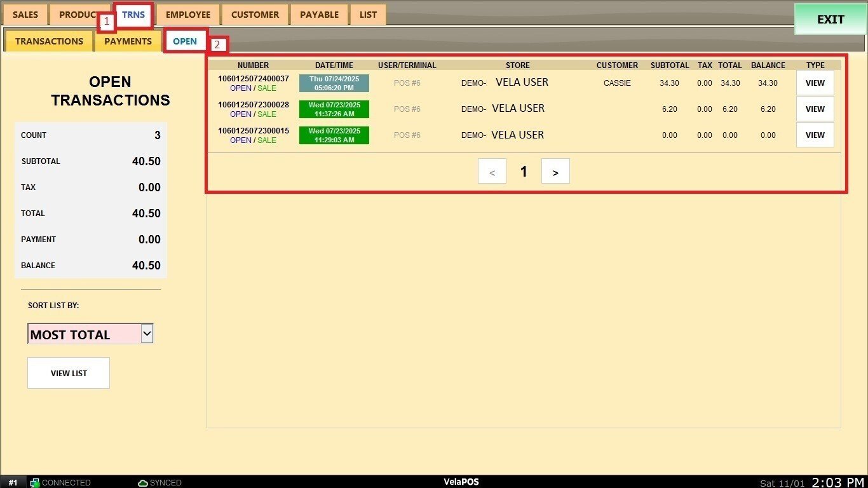
Task: View Cassie's 34.30 transaction
Action: 815,83
